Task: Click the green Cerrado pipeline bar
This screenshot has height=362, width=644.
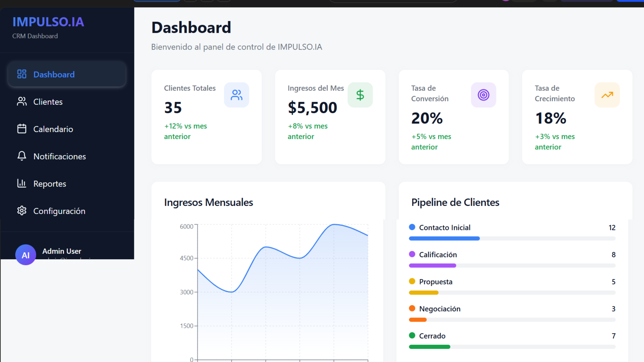Action: (x=429, y=347)
